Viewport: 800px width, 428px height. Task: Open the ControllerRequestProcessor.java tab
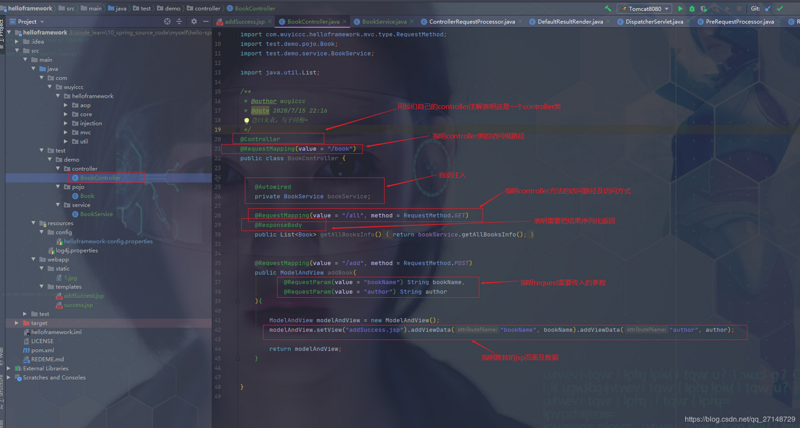pos(471,21)
